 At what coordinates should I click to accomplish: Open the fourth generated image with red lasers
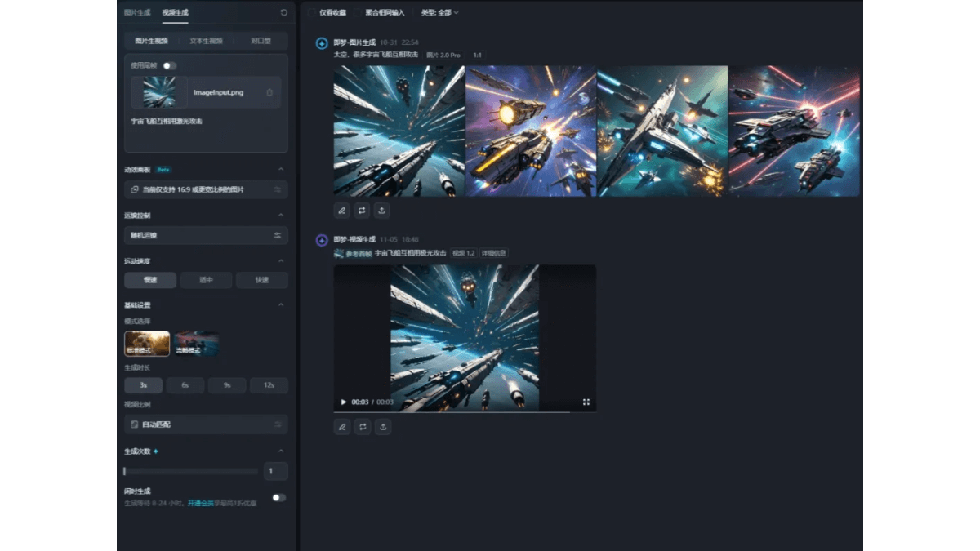point(794,131)
